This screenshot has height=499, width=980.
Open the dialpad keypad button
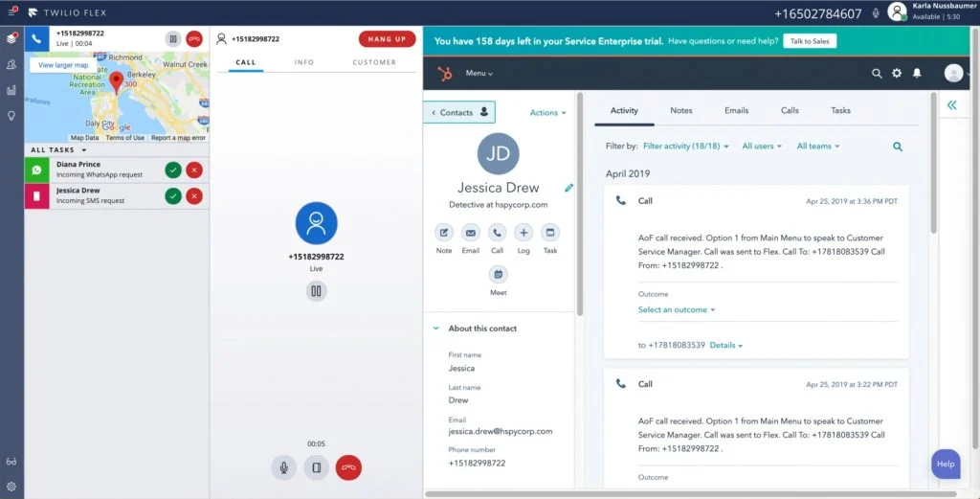click(316, 467)
